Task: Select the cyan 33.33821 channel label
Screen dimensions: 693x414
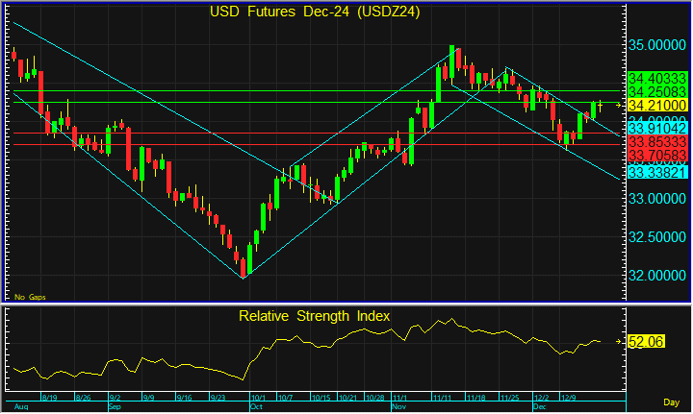Action: 658,172
